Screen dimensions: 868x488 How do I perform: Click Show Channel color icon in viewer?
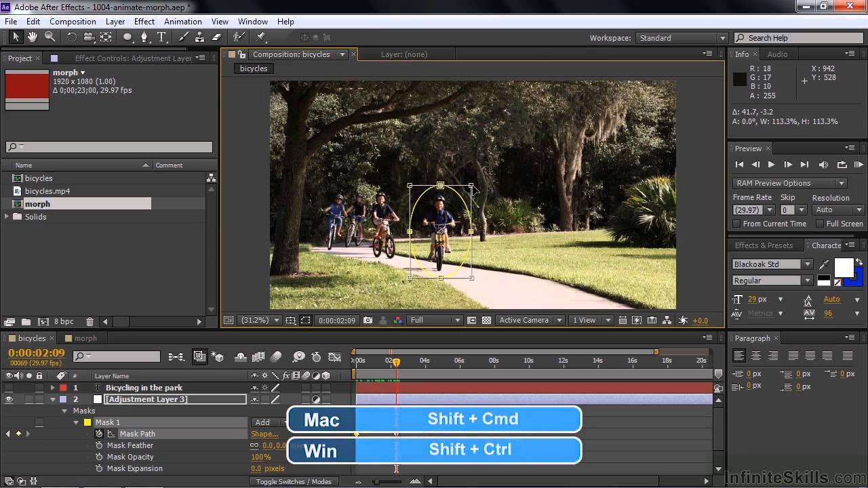pos(398,321)
